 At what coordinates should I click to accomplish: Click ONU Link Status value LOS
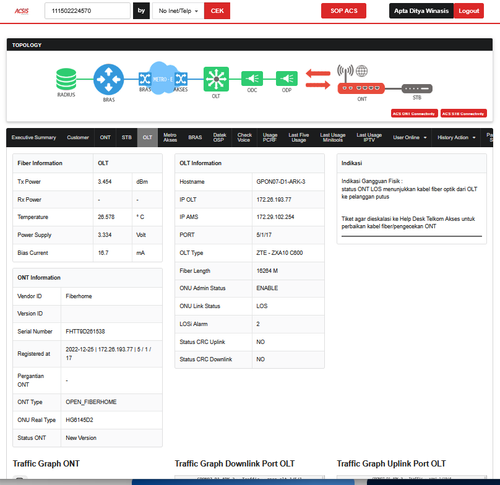pyautogui.click(x=262, y=306)
